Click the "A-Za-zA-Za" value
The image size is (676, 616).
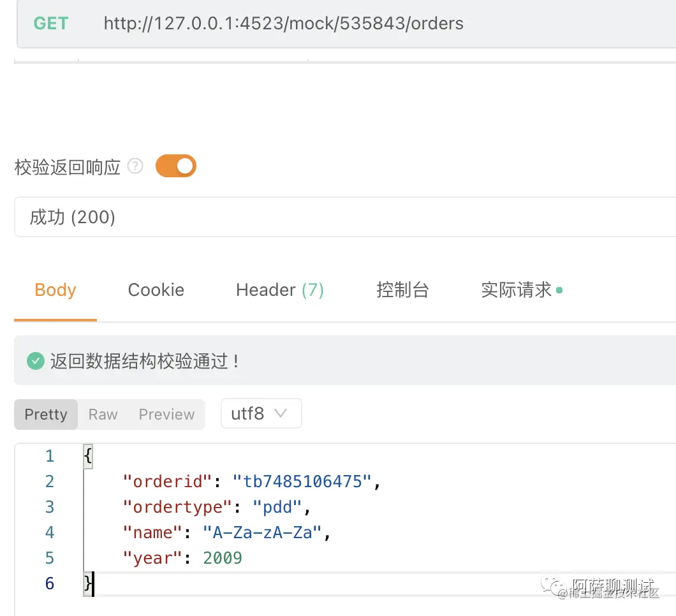coord(262,532)
